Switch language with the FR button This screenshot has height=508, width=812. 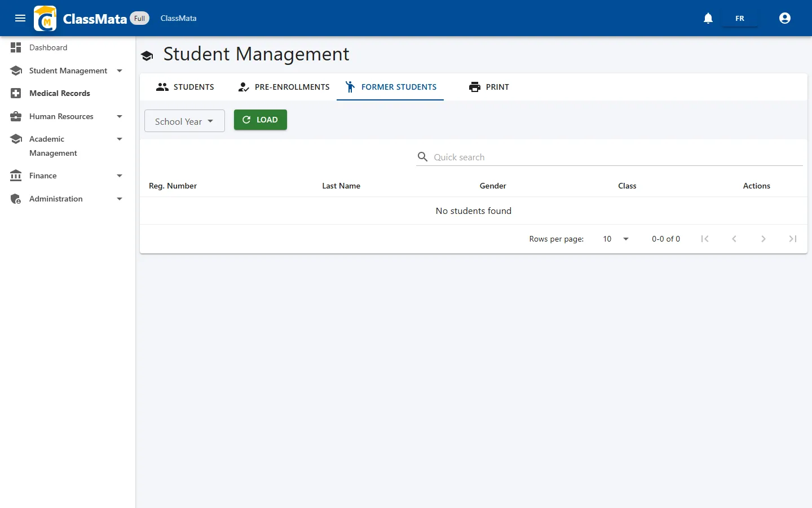pyautogui.click(x=740, y=18)
